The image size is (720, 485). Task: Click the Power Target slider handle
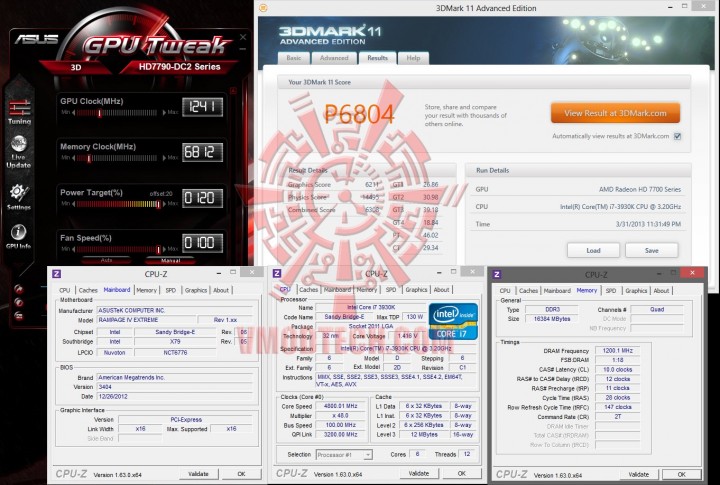[x=158, y=204]
